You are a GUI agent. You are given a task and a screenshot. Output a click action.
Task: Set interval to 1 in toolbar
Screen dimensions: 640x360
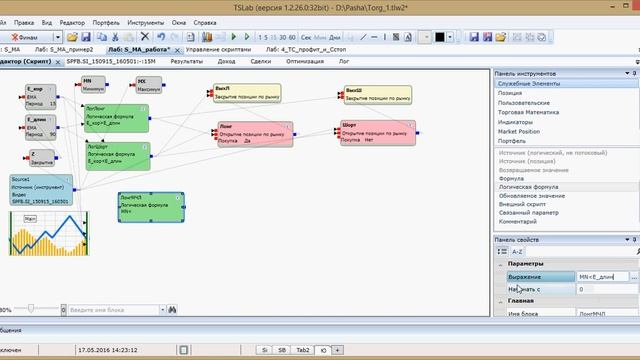[260, 37]
